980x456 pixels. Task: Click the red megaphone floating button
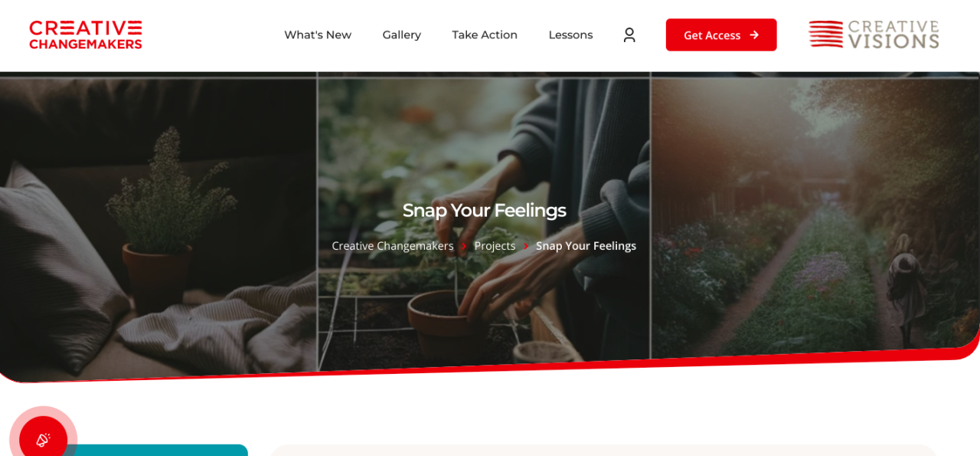43,439
